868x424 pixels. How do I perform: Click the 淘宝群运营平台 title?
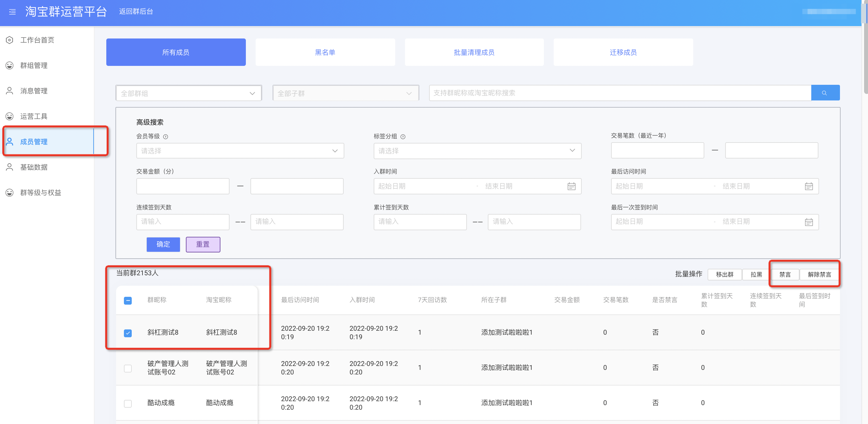67,11
